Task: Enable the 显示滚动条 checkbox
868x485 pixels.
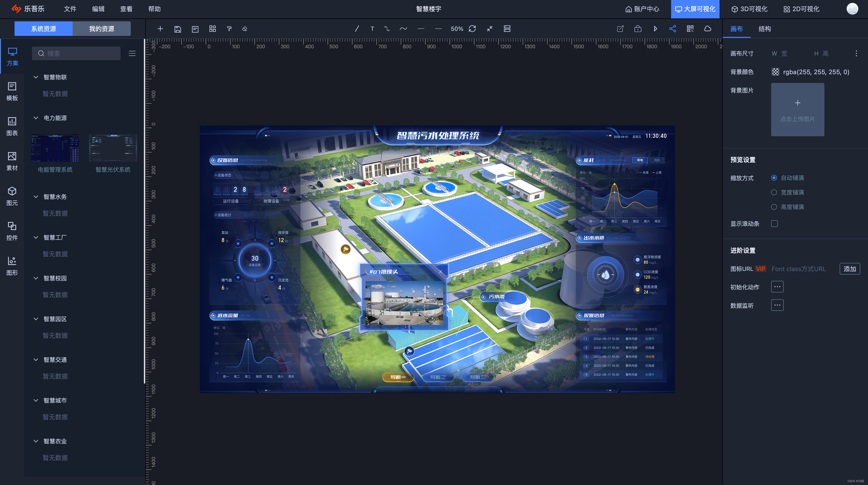Action: tap(774, 224)
